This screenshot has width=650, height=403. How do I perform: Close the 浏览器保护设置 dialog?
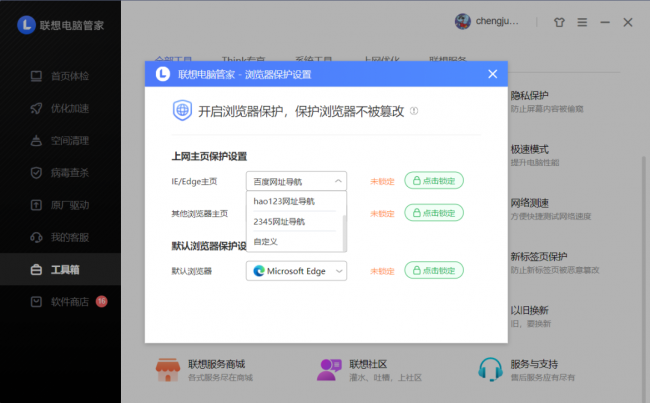tap(492, 74)
